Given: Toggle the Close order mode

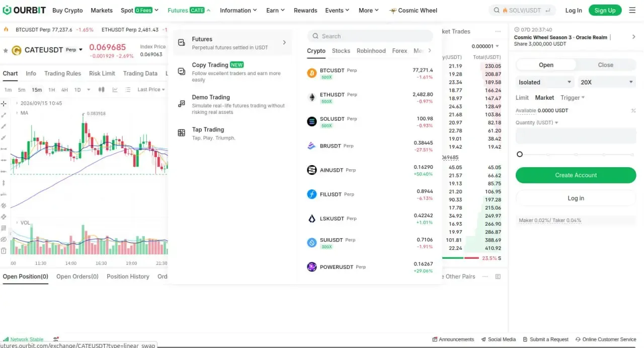Looking at the screenshot, I should (606, 64).
